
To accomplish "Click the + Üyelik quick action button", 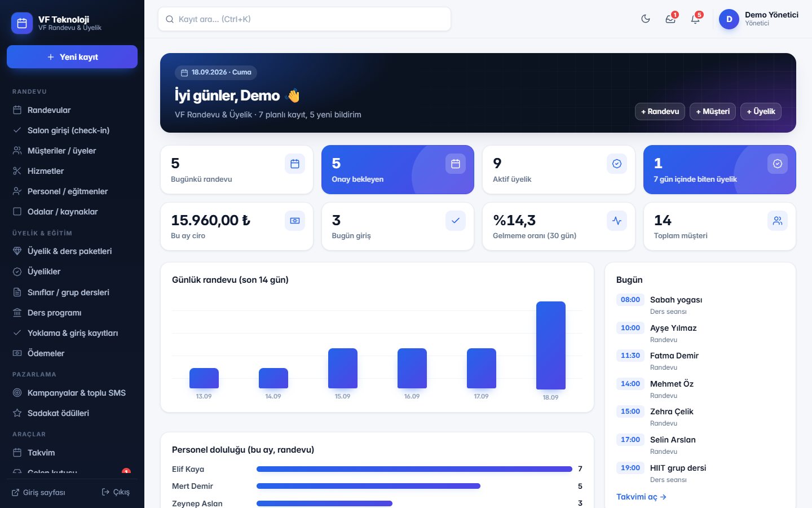I will [761, 111].
